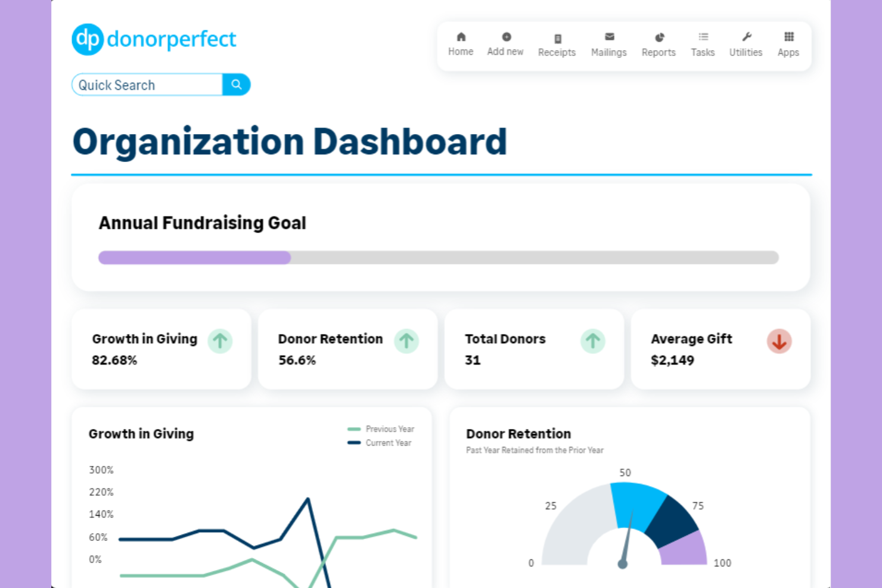The width and height of the screenshot is (882, 588).
Task: Click the Add new plus icon
Action: tap(505, 37)
